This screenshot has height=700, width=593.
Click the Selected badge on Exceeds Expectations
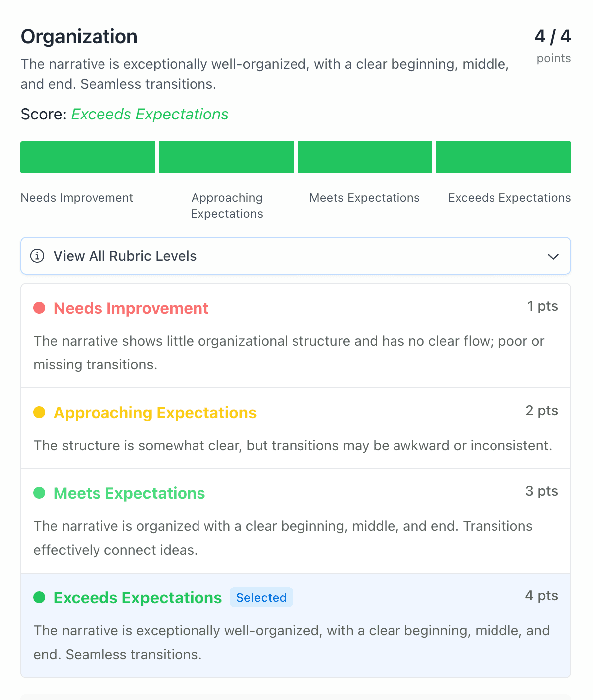(x=261, y=597)
